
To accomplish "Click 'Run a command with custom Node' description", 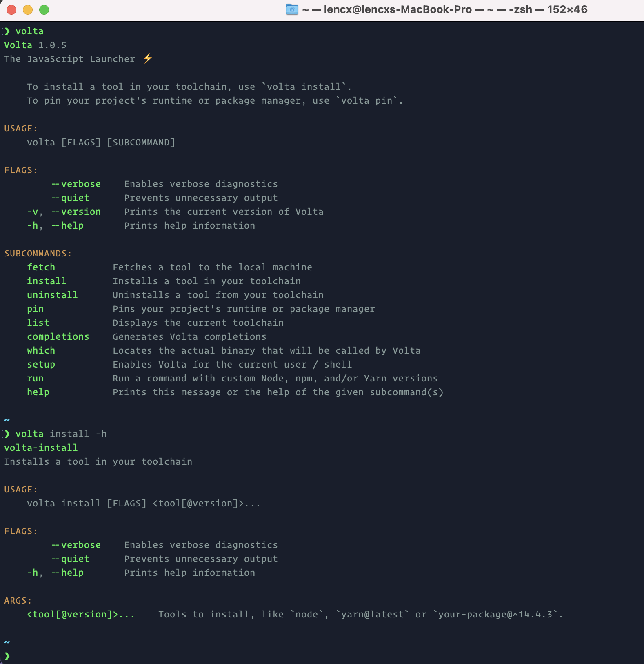I will (275, 378).
